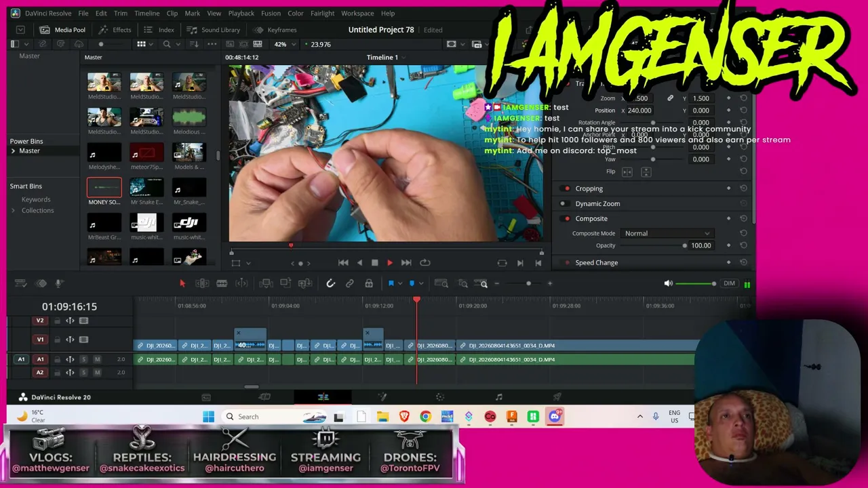Choose the Blade Edit Mode tool

tap(222, 283)
